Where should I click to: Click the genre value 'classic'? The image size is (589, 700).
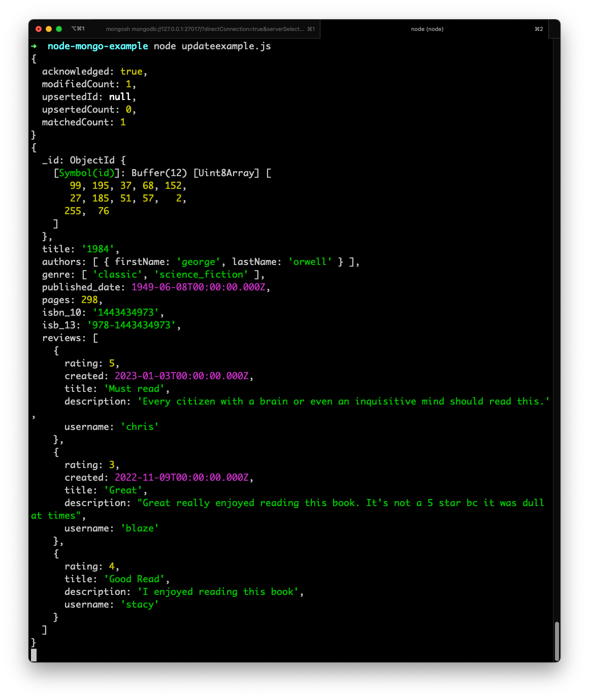tap(117, 275)
